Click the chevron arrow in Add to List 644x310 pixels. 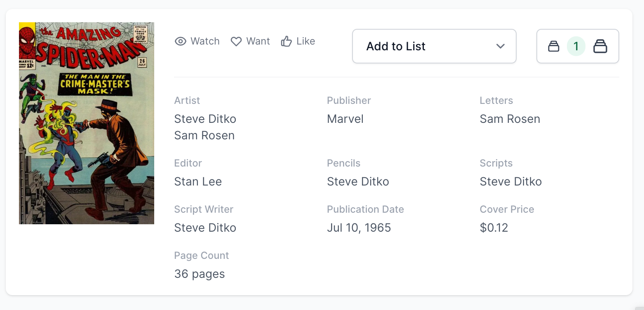[501, 46]
